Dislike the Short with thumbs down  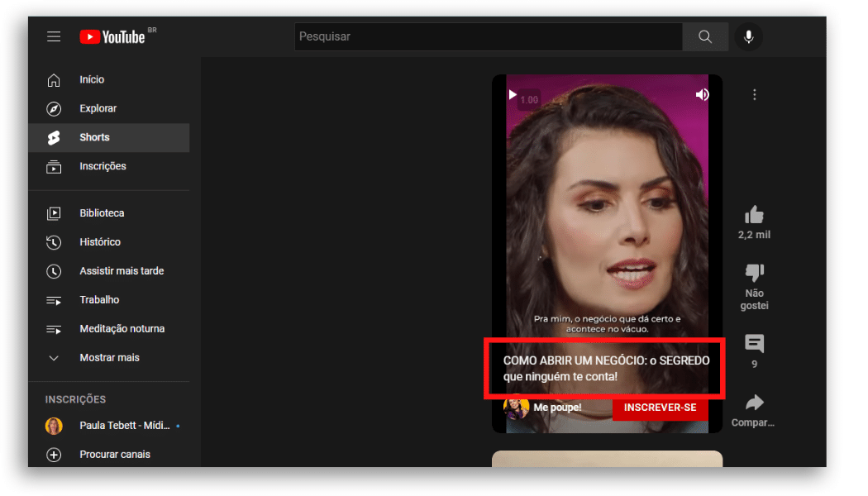pyautogui.click(x=754, y=272)
